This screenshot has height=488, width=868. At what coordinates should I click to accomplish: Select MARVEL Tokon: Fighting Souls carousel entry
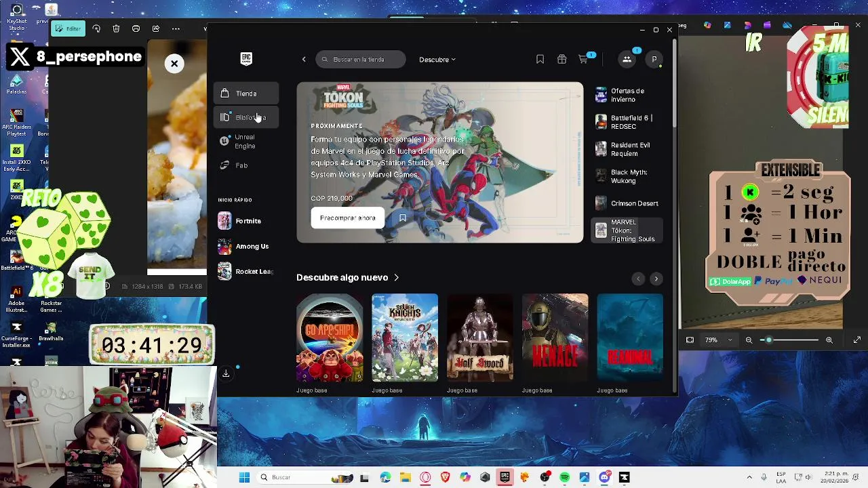627,230
